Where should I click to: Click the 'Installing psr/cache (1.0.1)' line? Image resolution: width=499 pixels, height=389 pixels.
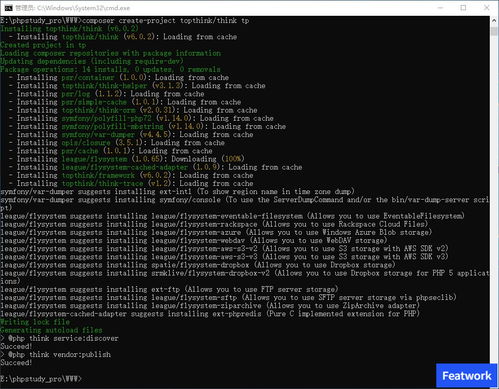(x=110, y=151)
